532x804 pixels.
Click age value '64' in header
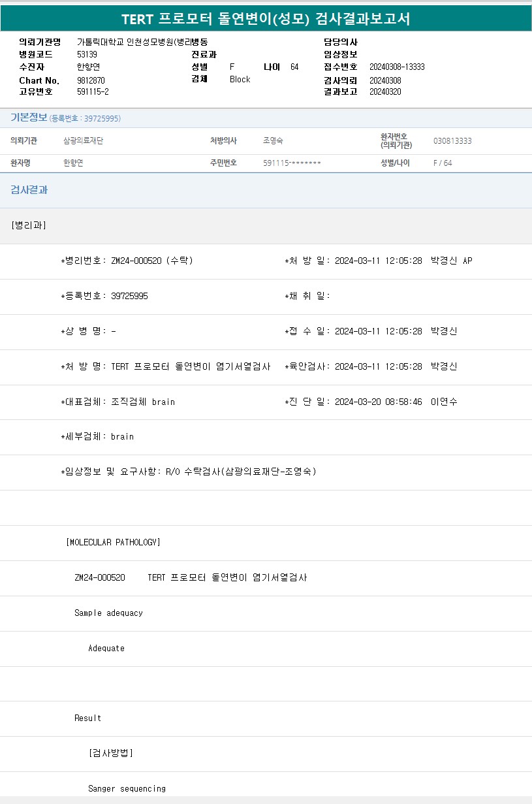[294, 67]
